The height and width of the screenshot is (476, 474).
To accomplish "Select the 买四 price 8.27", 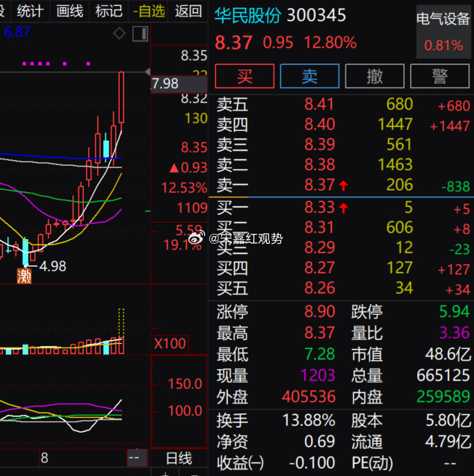I will click(x=319, y=268).
